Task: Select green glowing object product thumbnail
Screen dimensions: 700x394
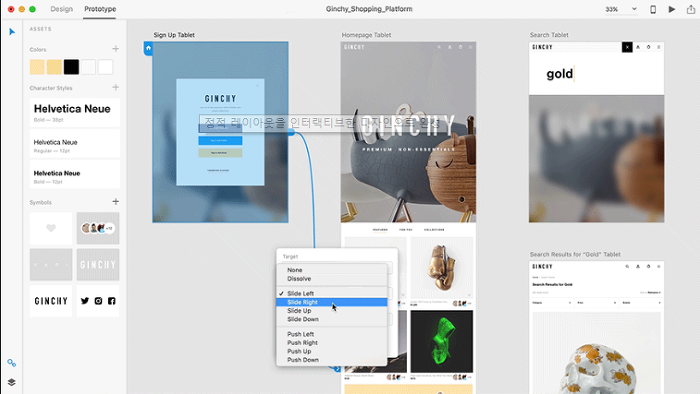Action: 442,342
